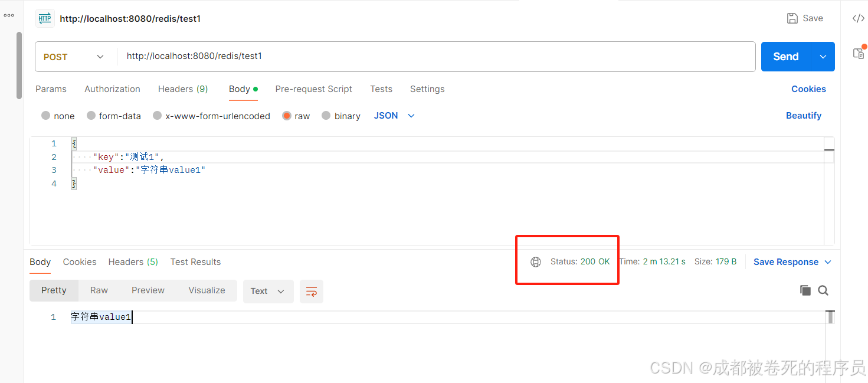Open the Text response format dropdown
The height and width of the screenshot is (383, 868).
[x=268, y=292]
